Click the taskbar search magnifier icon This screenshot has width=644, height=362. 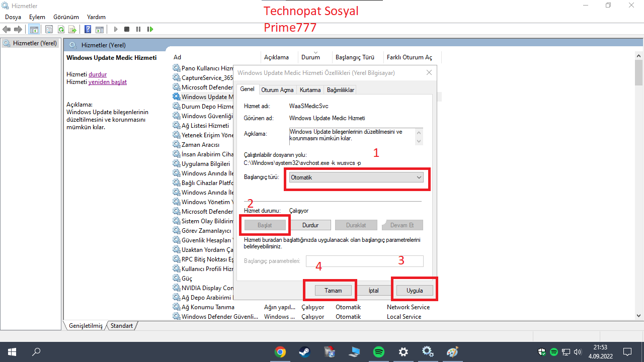(x=36, y=352)
